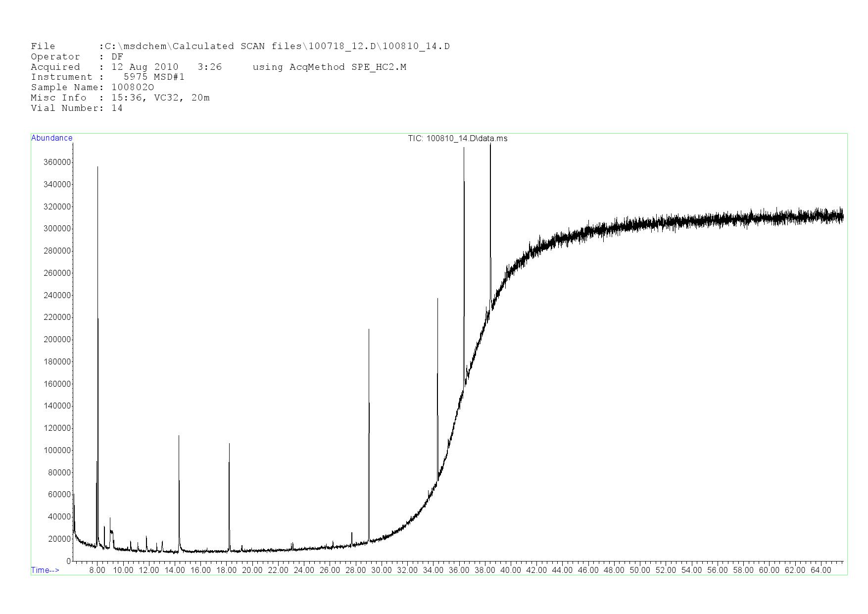Click the blue 'Abundance' axis label
Image resolution: width=868 pixels, height=614 pixels.
[x=51, y=138]
